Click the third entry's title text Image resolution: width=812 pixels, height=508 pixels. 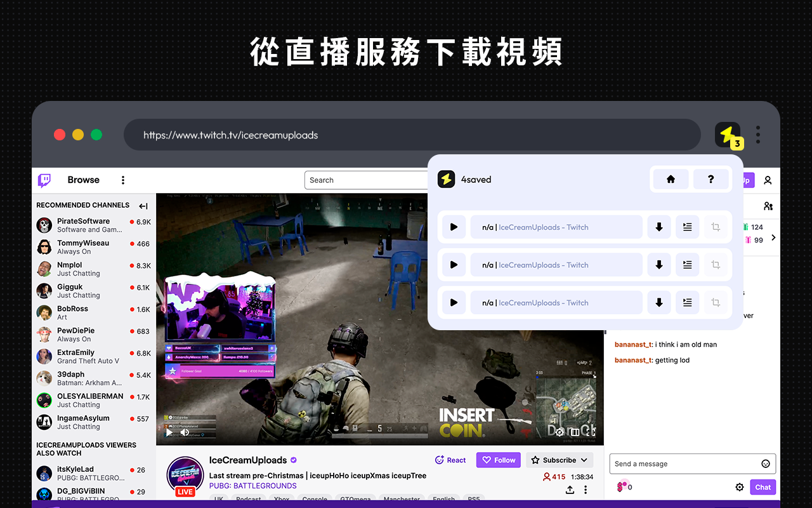click(x=535, y=304)
